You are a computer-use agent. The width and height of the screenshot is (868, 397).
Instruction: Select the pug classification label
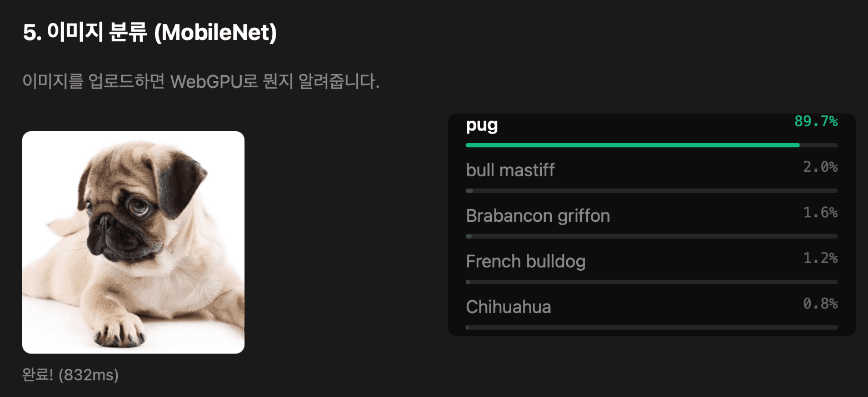481,126
